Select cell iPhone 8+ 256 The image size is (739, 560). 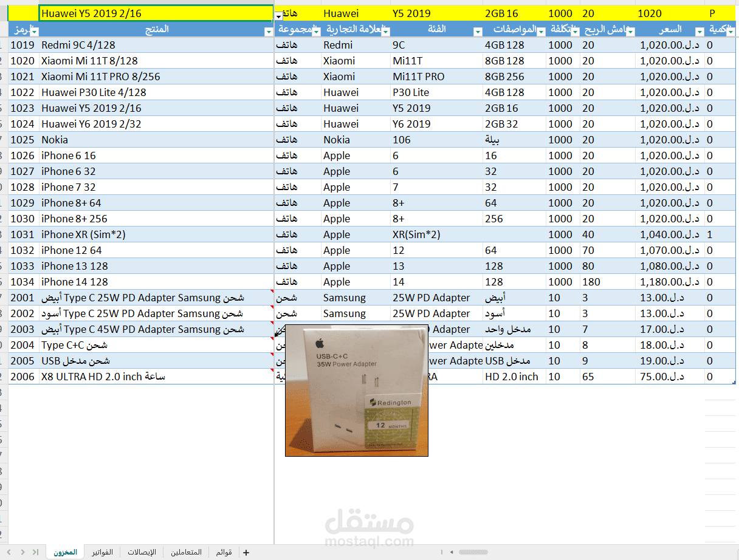click(x=156, y=219)
